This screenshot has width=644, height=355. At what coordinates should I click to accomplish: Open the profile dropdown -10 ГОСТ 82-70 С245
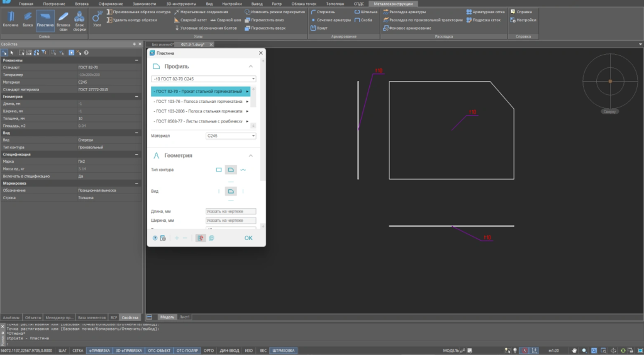(x=203, y=79)
